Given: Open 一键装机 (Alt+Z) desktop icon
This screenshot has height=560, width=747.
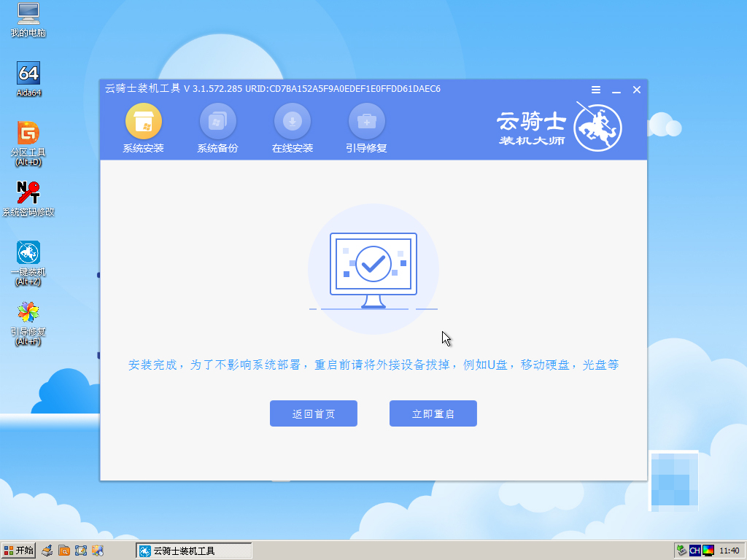Looking at the screenshot, I should pyautogui.click(x=28, y=263).
